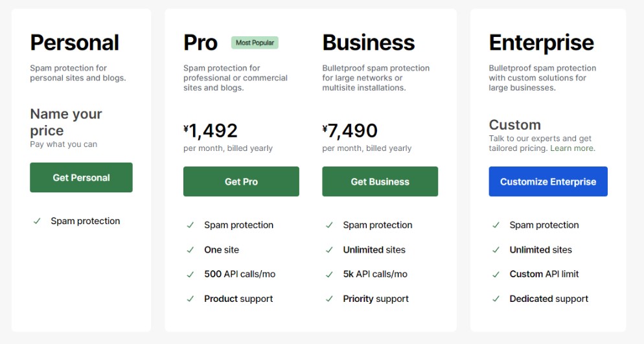Click the Customize Enterprise button

[547, 181]
